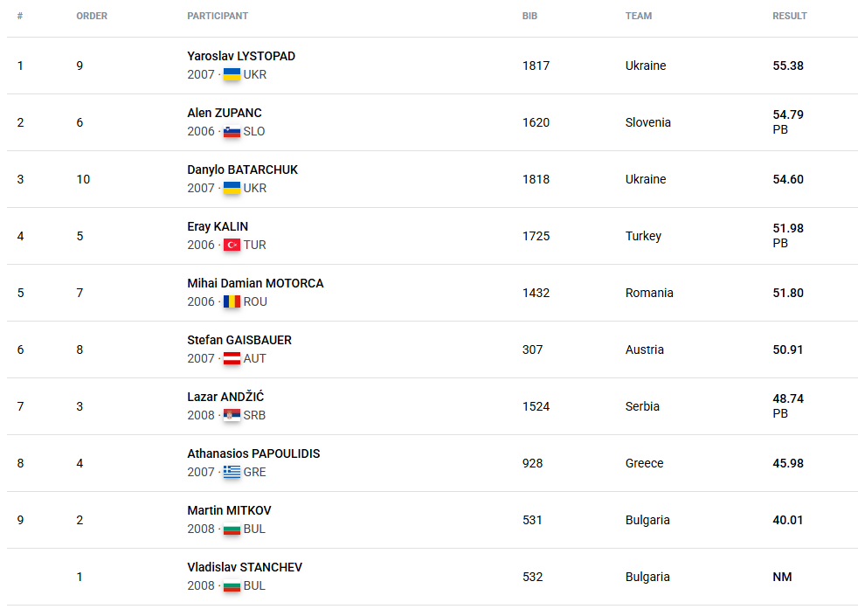Open Yaroslav LYSTOPAD participant profile
The height and width of the screenshot is (616, 858).
[x=241, y=56]
